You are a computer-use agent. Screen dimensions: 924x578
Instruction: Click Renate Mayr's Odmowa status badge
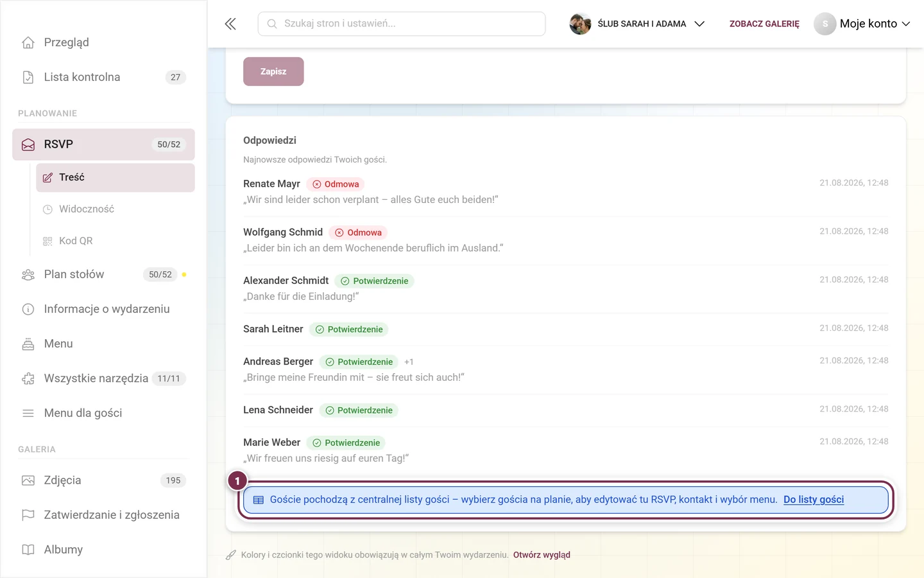point(336,184)
